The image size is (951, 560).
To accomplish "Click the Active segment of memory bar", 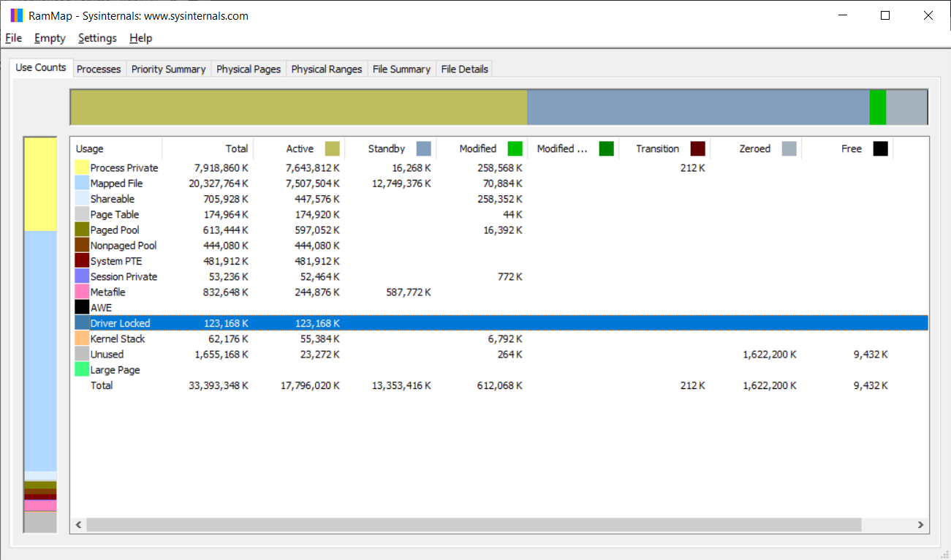I will (x=299, y=107).
